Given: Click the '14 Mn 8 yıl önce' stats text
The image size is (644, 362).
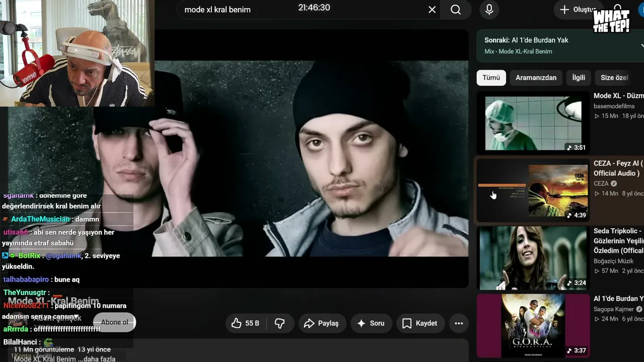Looking at the screenshot, I should [x=619, y=194].
